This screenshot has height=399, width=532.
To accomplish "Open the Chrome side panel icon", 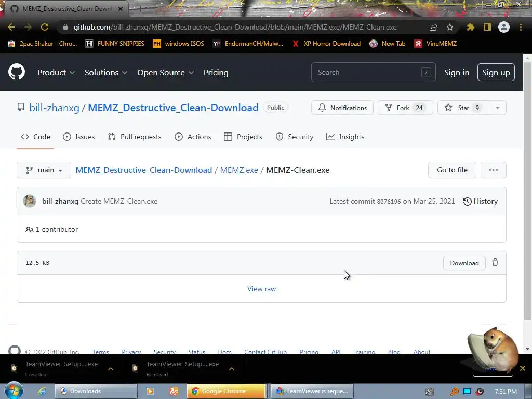I will [x=487, y=27].
